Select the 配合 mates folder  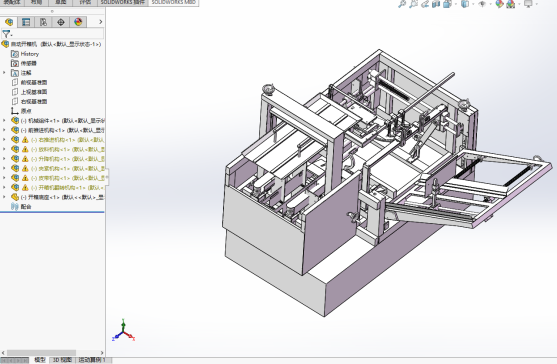point(21,207)
